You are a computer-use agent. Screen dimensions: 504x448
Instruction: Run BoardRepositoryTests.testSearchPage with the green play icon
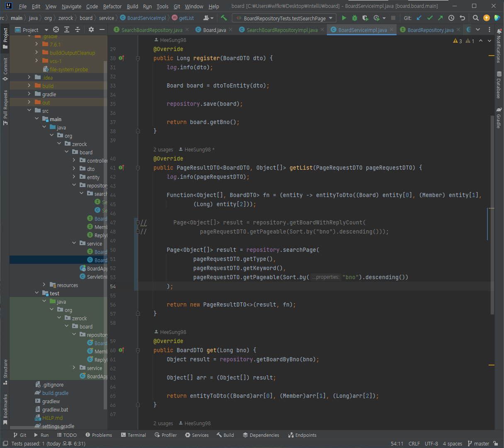tap(344, 18)
